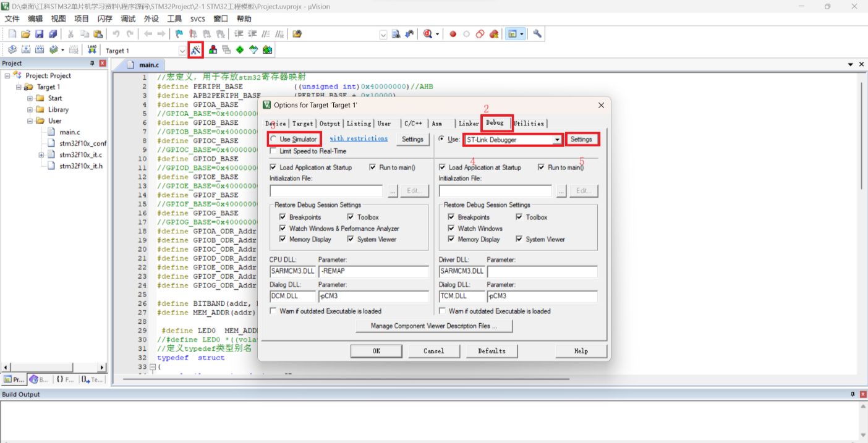Create a new file from toolbar

point(12,34)
